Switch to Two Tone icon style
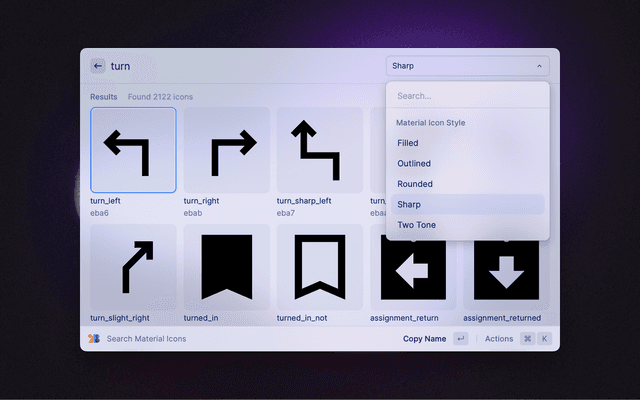This screenshot has height=400, width=640. click(416, 225)
